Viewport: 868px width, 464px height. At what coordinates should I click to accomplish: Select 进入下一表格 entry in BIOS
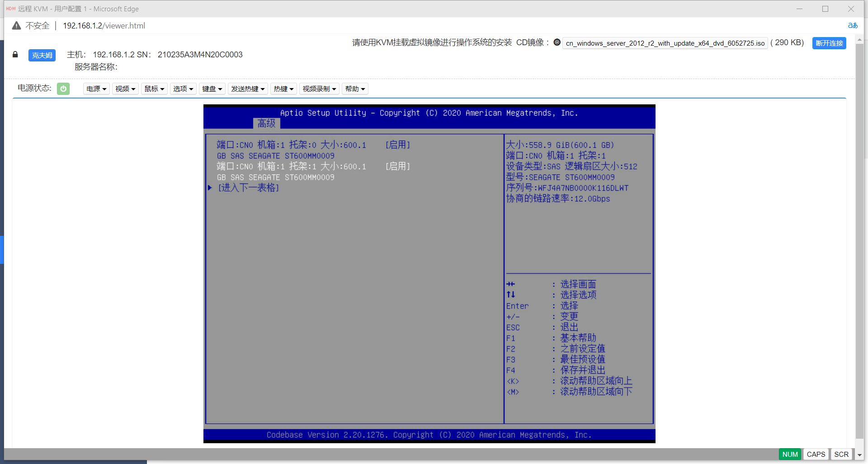248,187
